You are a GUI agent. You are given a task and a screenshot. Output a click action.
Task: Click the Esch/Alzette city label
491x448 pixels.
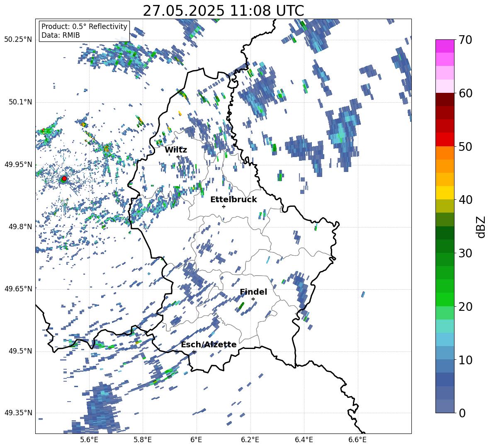[209, 344]
